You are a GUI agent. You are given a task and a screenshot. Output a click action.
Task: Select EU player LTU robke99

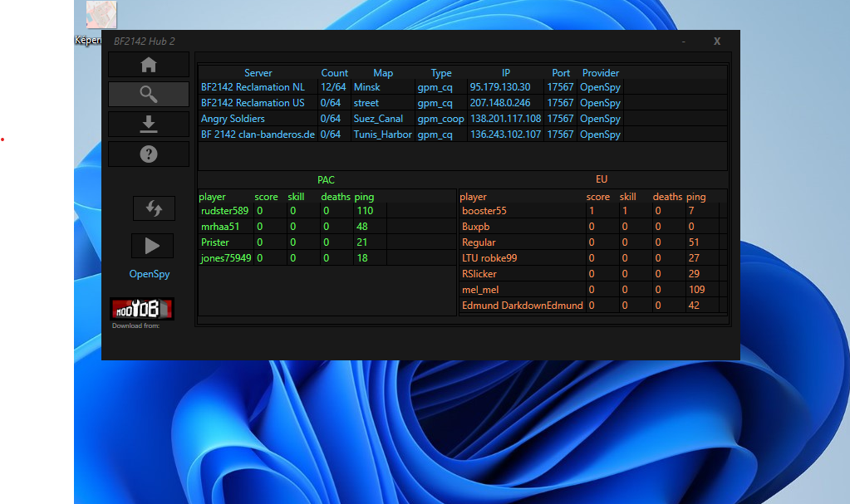point(489,257)
